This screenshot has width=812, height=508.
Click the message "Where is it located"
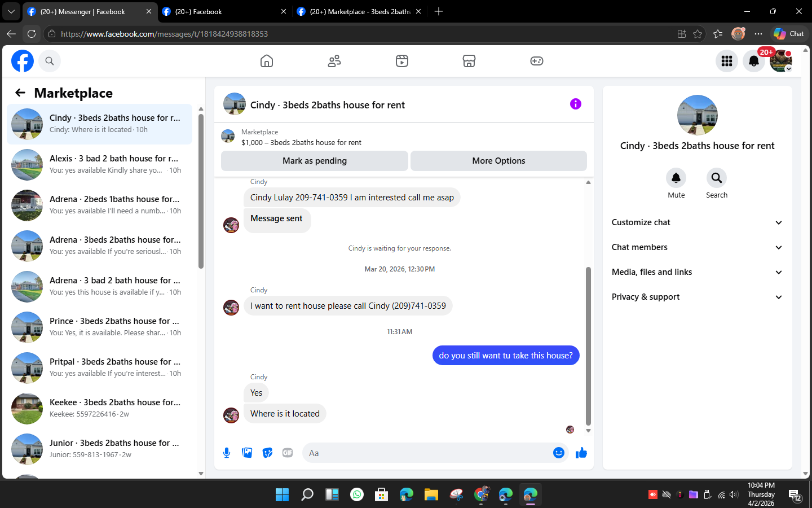[285, 414]
